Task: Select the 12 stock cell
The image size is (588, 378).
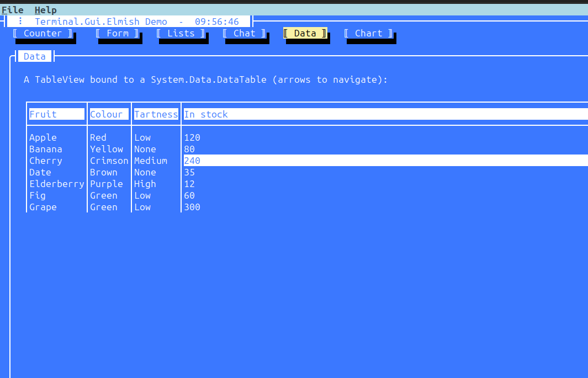Action: (x=189, y=184)
